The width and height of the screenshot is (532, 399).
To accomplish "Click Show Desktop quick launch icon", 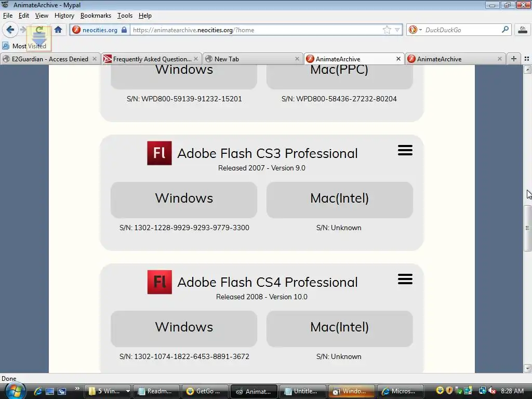I will click(x=50, y=391).
